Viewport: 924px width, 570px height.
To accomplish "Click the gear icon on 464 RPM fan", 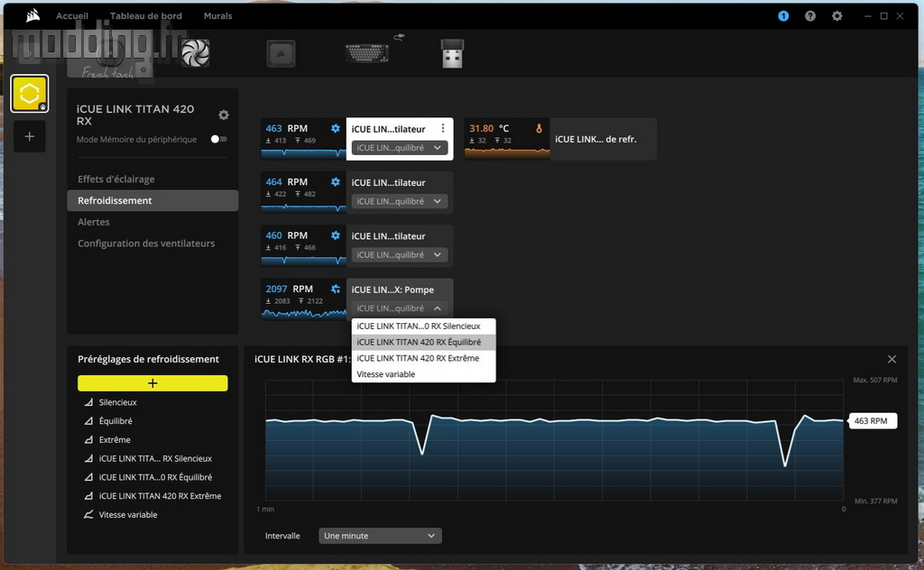I will pos(336,182).
